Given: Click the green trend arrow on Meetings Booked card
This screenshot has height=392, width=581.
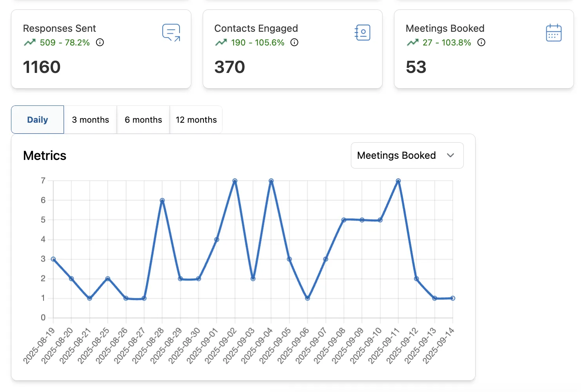Looking at the screenshot, I should (412, 42).
